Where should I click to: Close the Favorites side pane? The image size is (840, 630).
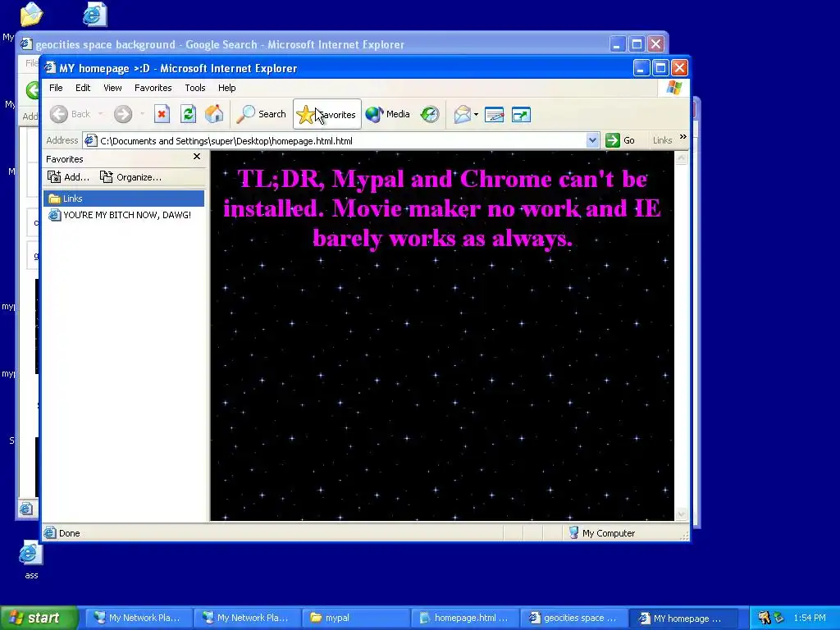[x=197, y=157]
